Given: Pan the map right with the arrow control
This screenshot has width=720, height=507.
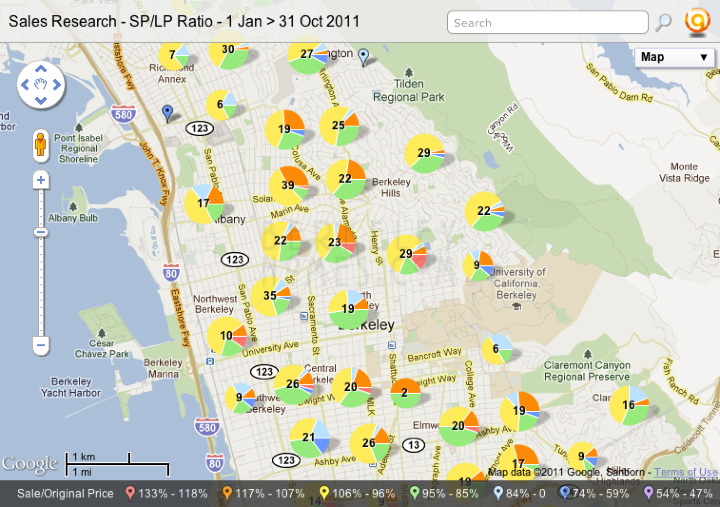Looking at the screenshot, I should point(56,84).
